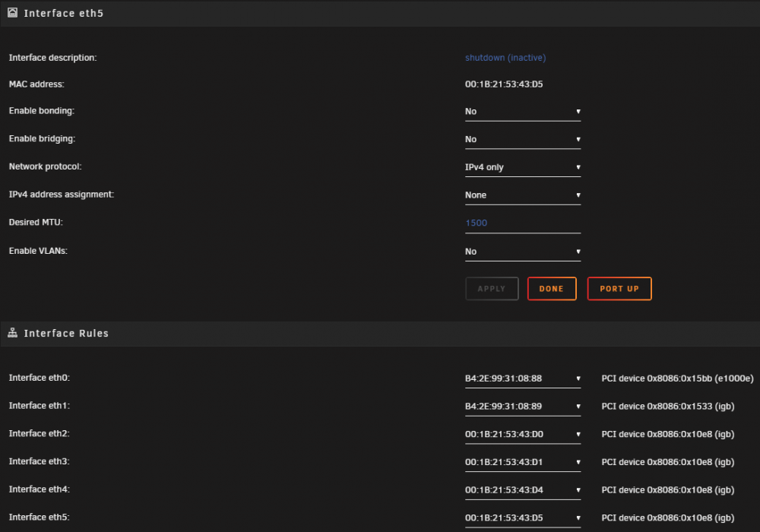Open the Interface eth2 MAC dropdown
The image size is (760, 532).
523,435
